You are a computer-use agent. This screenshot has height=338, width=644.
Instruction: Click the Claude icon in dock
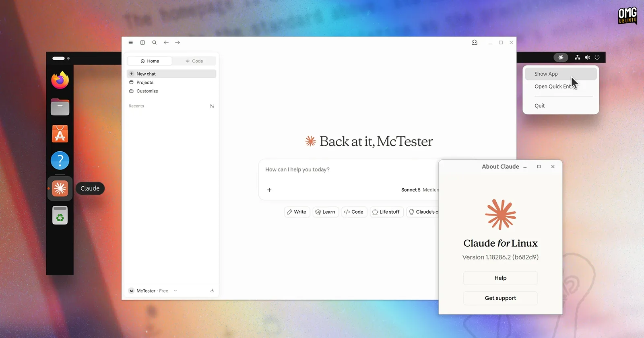pos(60,188)
